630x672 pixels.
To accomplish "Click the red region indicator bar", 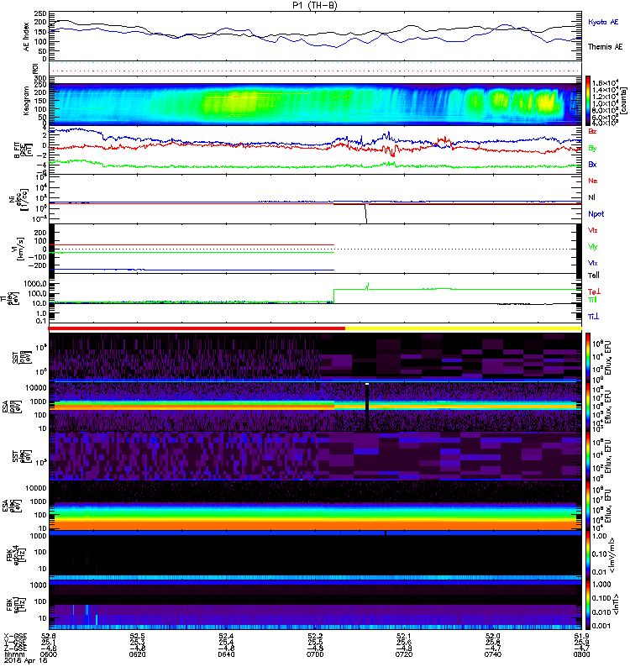I will tap(197, 328).
